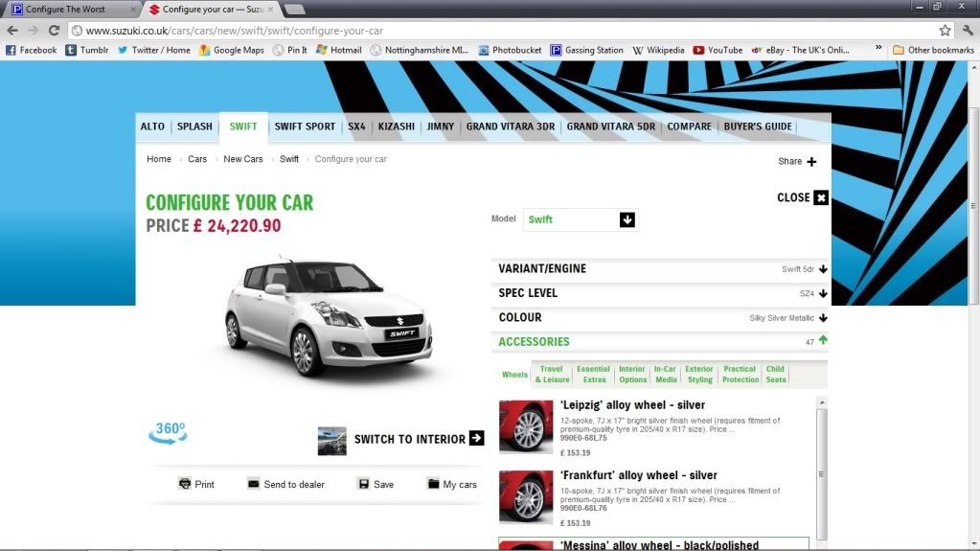
Task: Select the Wheels accessories tab
Action: pos(514,375)
